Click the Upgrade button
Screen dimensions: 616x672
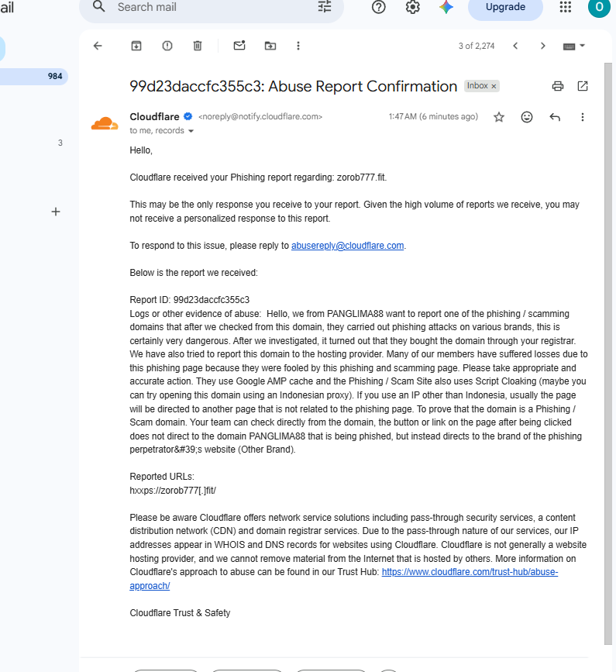point(505,7)
